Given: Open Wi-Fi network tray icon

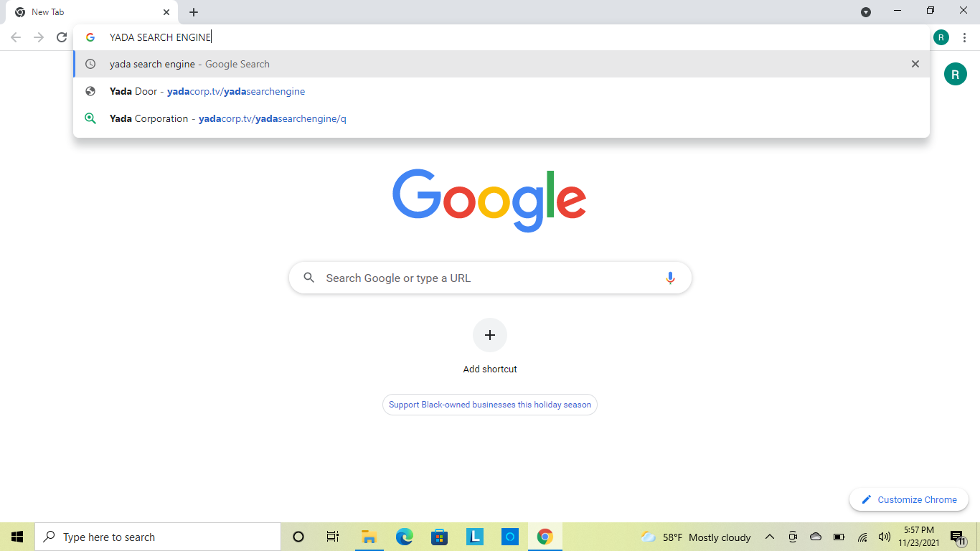Looking at the screenshot, I should 862,537.
